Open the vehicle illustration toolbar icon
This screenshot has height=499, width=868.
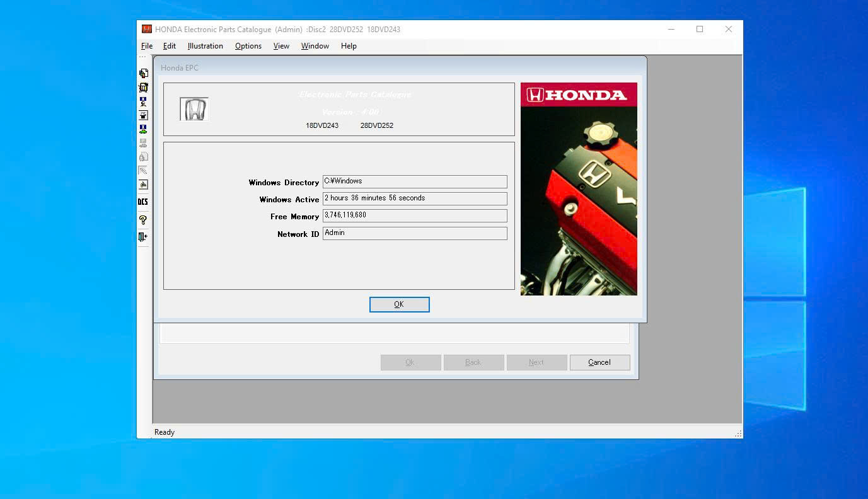tap(143, 116)
